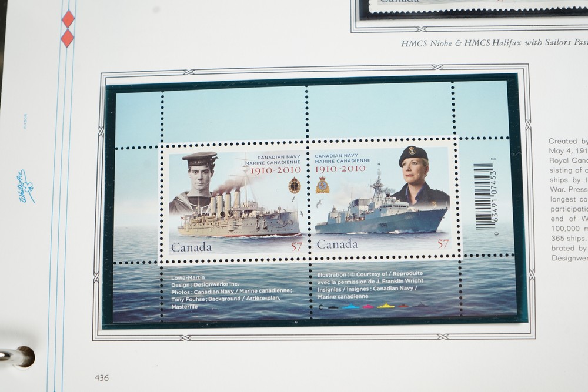Click the blue signature logo in margin

click(25, 186)
